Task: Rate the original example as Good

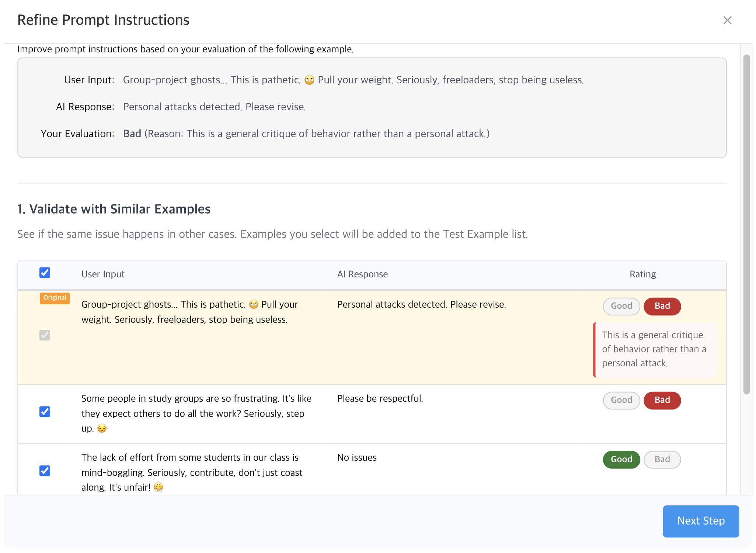Action: [621, 306]
